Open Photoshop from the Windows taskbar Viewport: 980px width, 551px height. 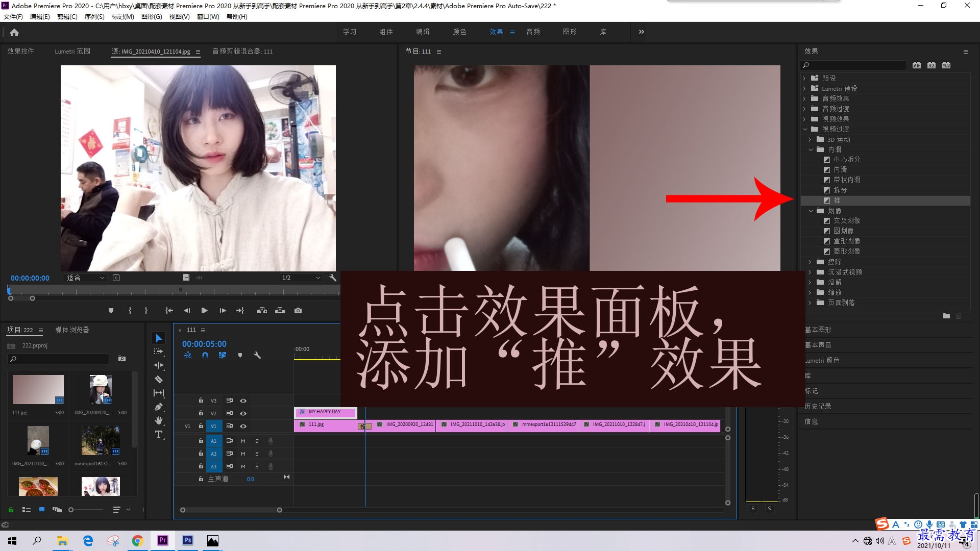(x=188, y=540)
